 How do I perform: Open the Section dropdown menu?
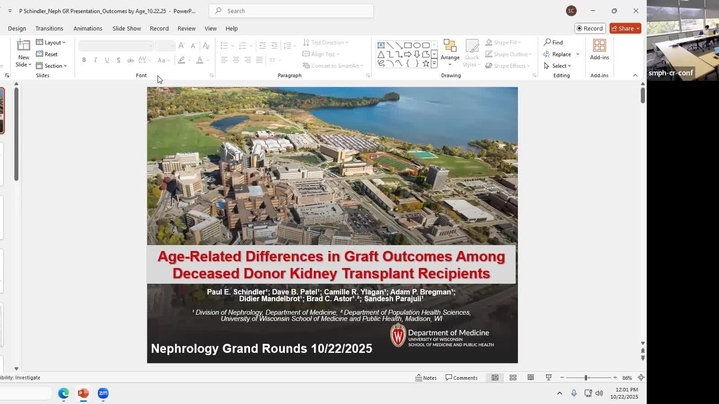(55, 66)
